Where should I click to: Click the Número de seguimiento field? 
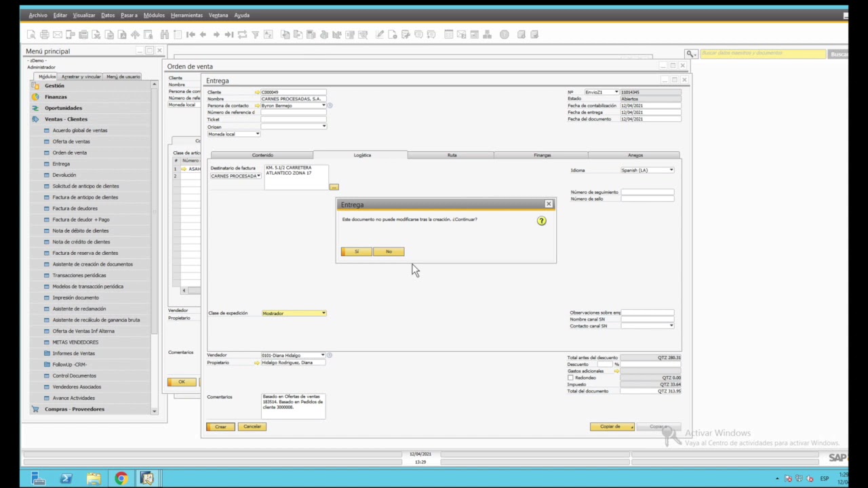648,192
